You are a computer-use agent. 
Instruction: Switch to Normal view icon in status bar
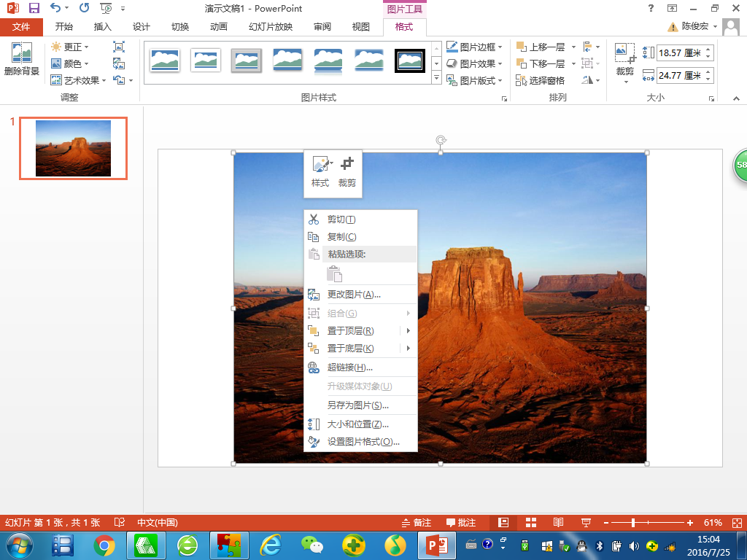click(503, 522)
